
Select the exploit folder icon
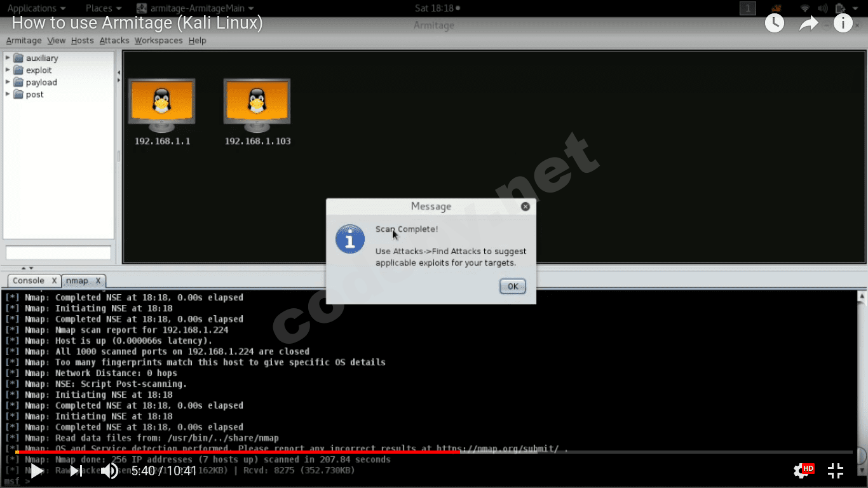click(18, 70)
